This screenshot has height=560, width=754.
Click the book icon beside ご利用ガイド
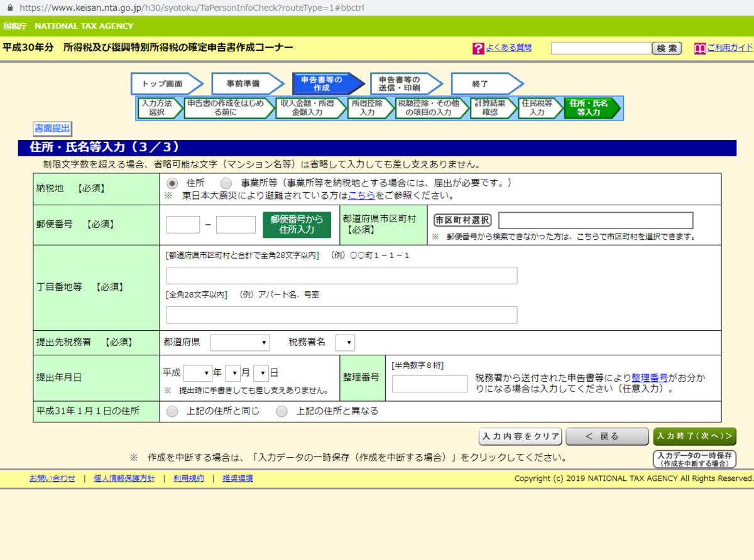point(699,48)
